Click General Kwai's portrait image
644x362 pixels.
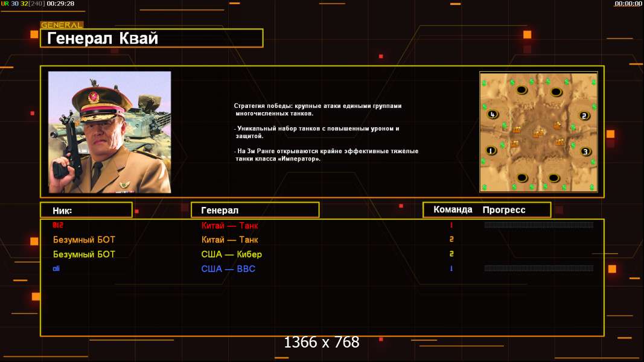pyautogui.click(x=110, y=132)
